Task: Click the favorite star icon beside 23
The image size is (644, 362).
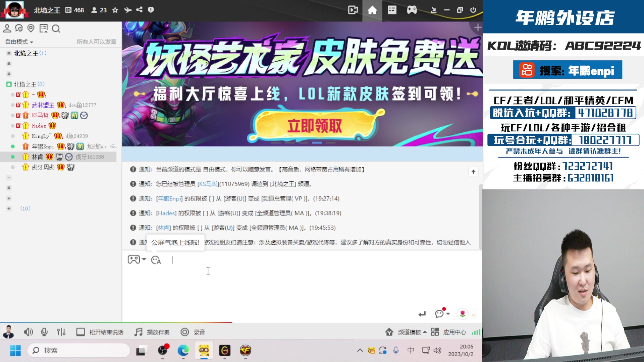Action: click(x=115, y=10)
